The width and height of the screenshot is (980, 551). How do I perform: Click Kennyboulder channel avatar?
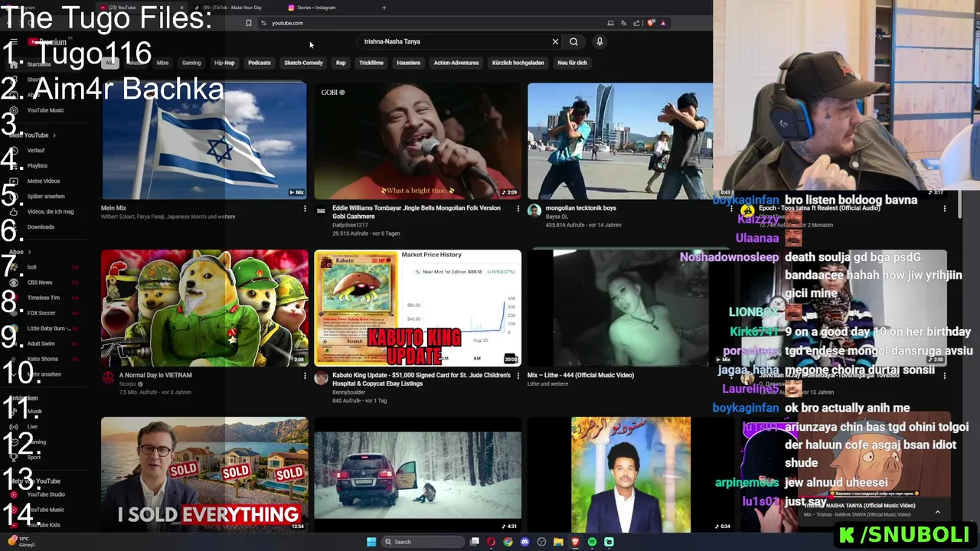click(321, 378)
